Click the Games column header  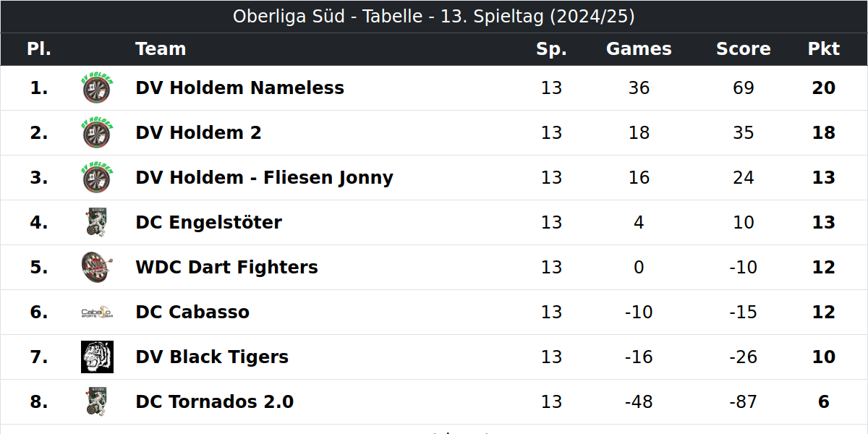(639, 49)
